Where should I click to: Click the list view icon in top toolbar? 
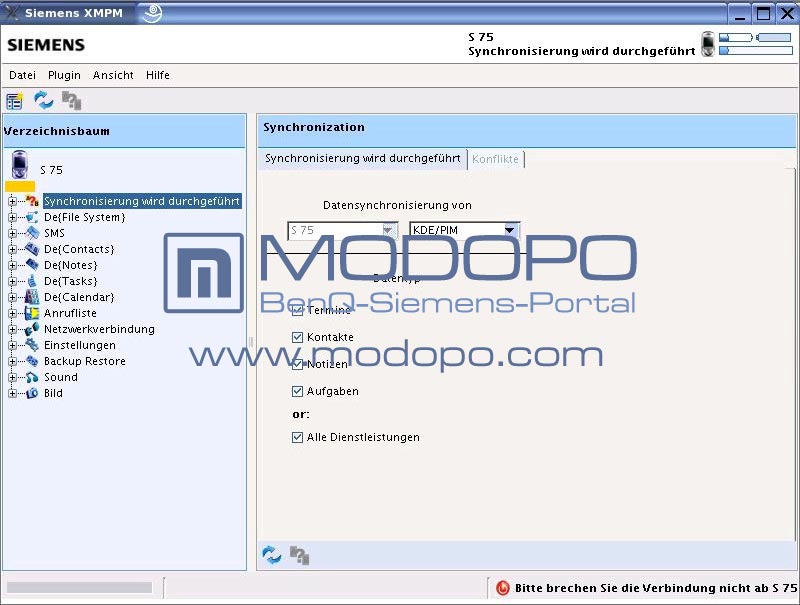pyautogui.click(x=15, y=100)
